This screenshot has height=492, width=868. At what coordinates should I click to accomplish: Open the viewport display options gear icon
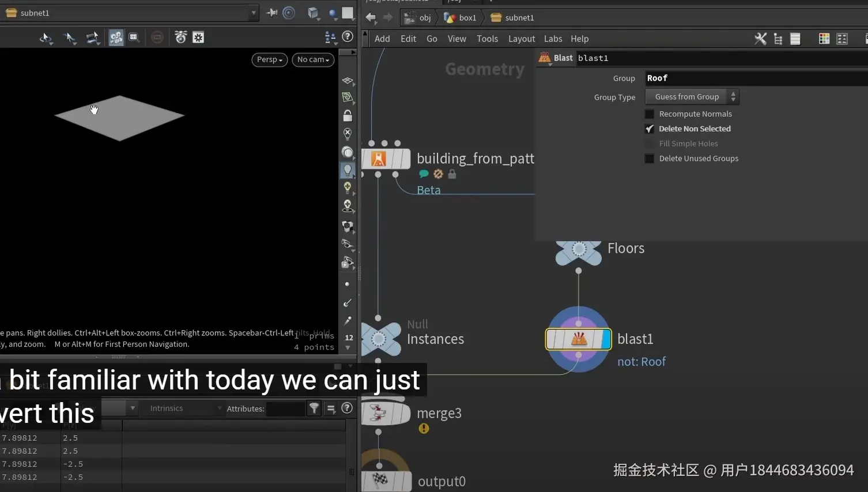[x=198, y=37]
